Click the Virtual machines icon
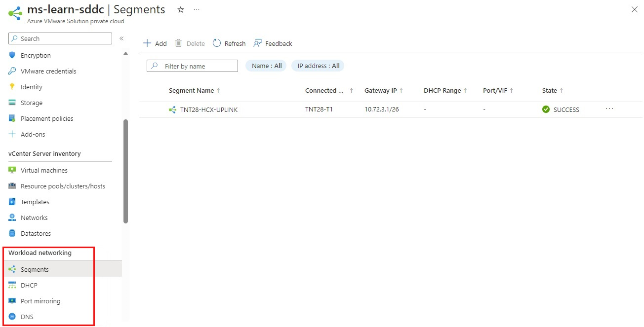The height and width of the screenshot is (327, 644). click(x=12, y=170)
